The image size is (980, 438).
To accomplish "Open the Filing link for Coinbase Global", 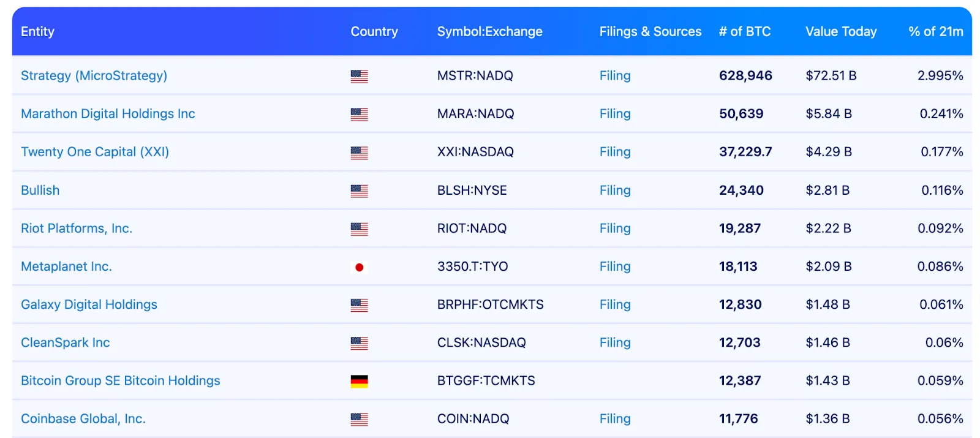I will tap(614, 418).
